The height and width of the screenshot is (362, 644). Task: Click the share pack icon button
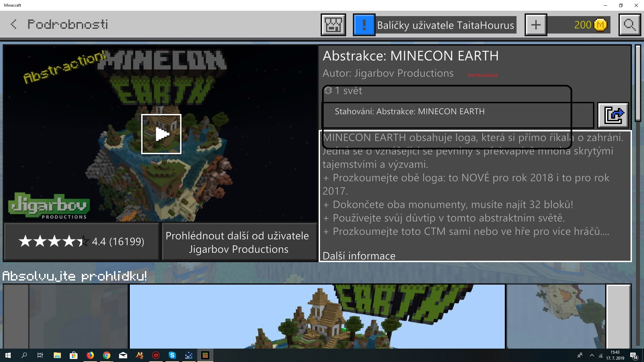click(613, 116)
